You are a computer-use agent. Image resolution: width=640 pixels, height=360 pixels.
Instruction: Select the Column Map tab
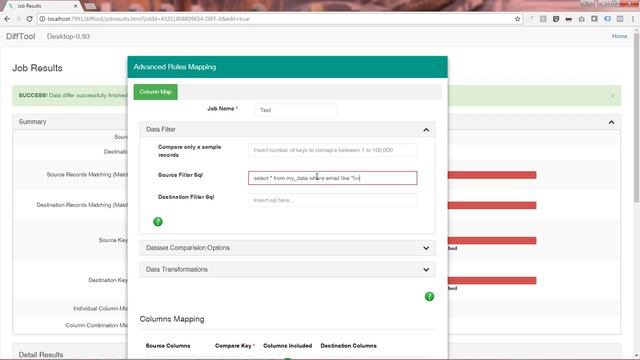pyautogui.click(x=156, y=92)
